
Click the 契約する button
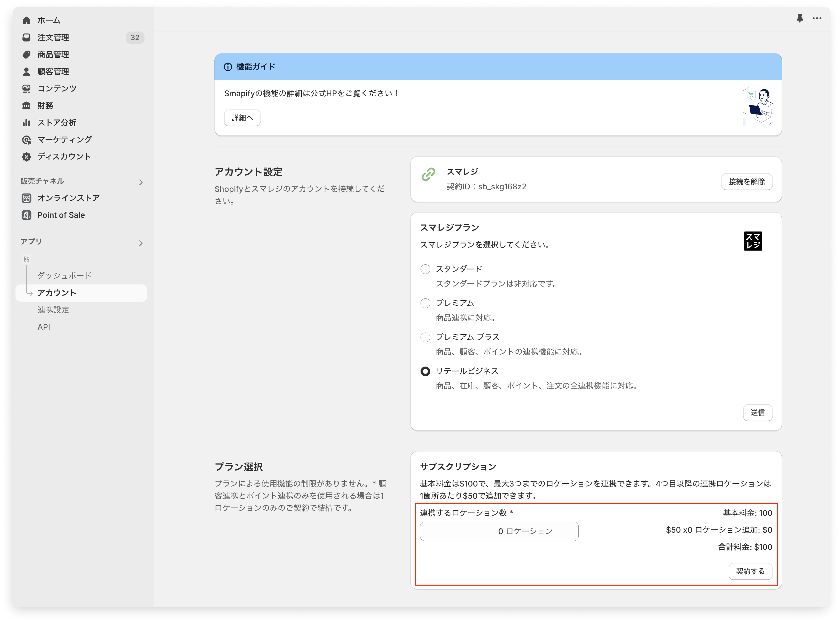[750, 571]
